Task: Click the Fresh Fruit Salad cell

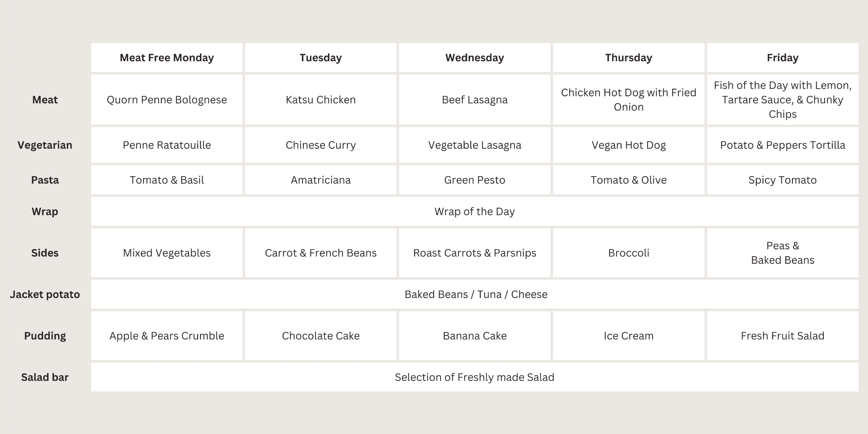Action: pos(782,336)
